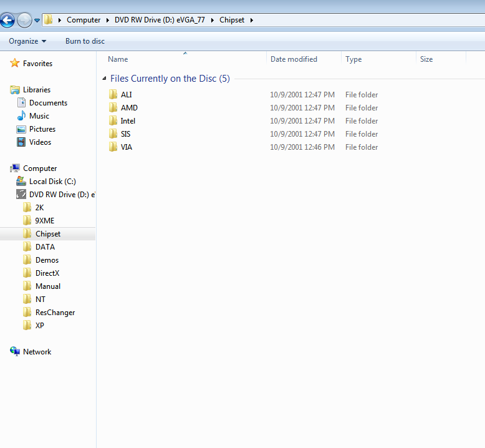Click the Favorites star icon

pyautogui.click(x=15, y=64)
